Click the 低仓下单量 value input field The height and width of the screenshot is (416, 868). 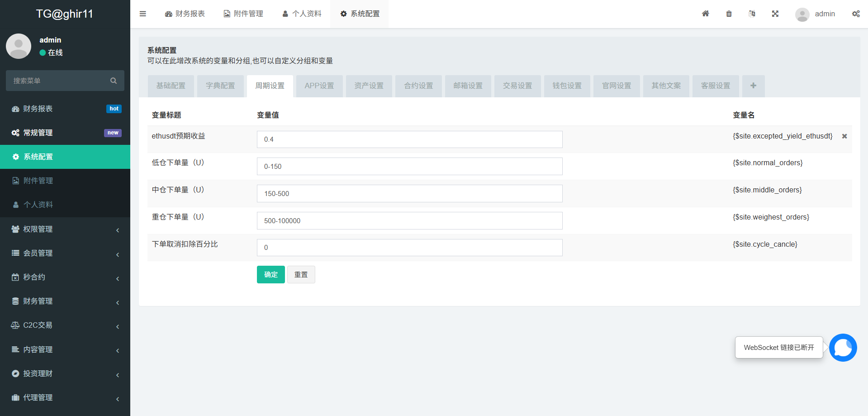point(409,166)
